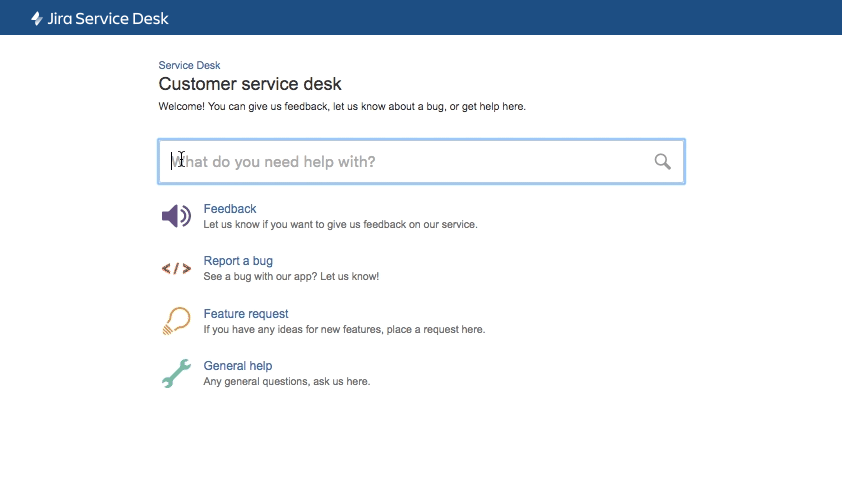The width and height of the screenshot is (842, 490).
Task: Open the General help link
Action: tap(238, 366)
